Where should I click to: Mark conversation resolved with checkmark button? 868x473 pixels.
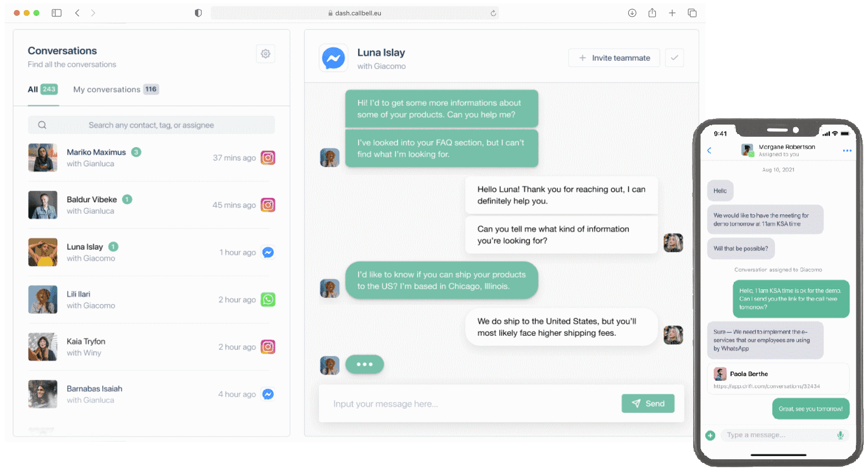pos(674,58)
